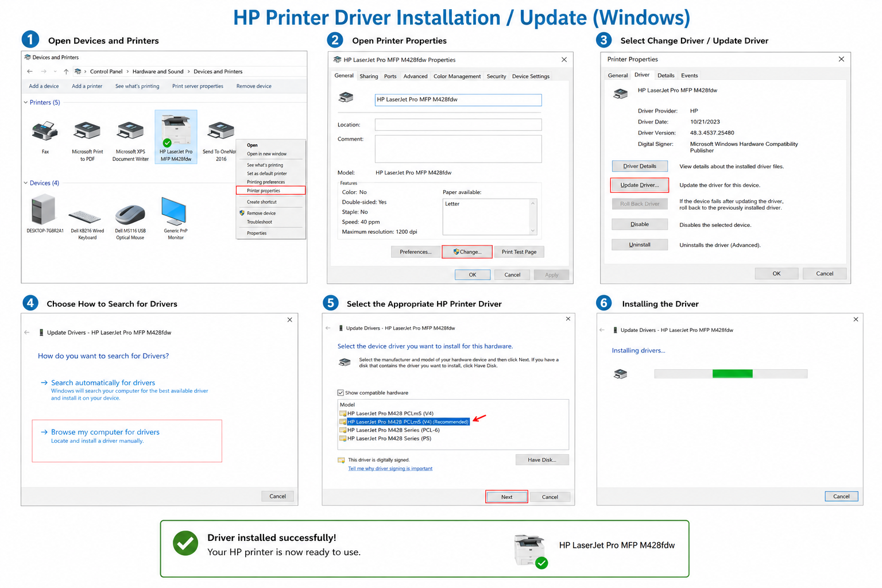The image size is (882, 588).
Task: Click printer icon in HP Properties General tab
Action: pos(346,98)
